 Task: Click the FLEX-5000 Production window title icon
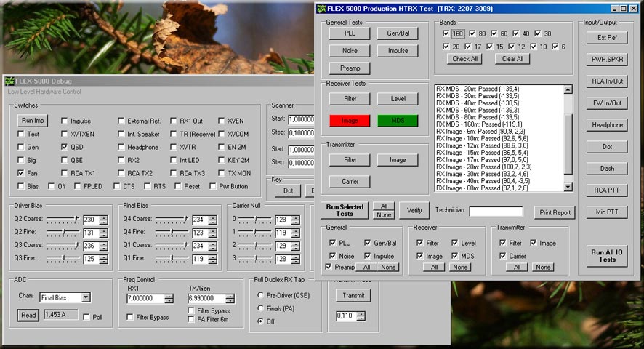321,8
